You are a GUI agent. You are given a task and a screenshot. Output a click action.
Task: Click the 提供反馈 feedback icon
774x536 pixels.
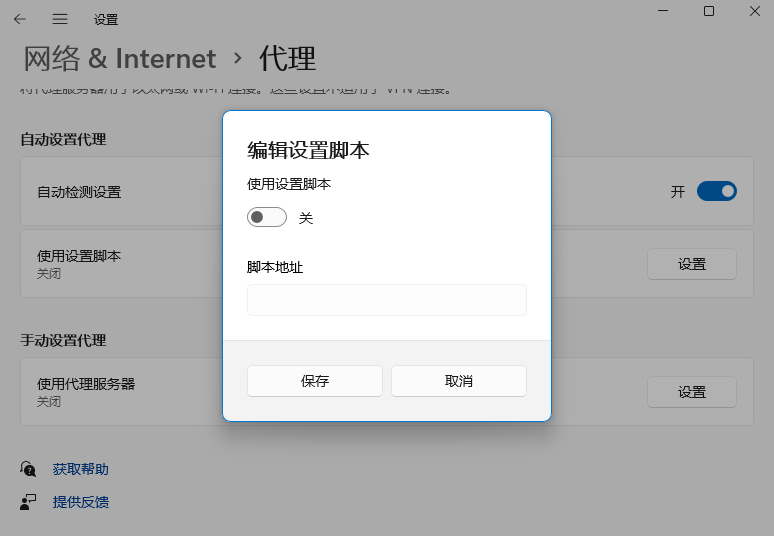[x=28, y=502]
